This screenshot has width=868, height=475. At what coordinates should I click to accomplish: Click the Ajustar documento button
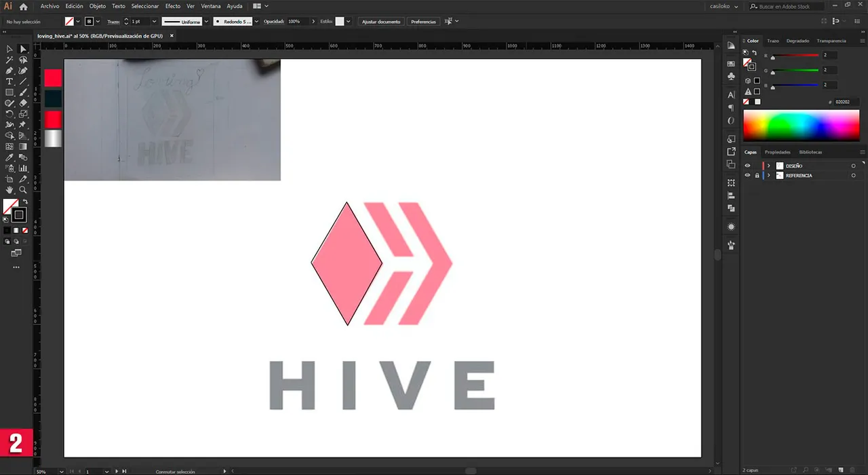(x=381, y=22)
